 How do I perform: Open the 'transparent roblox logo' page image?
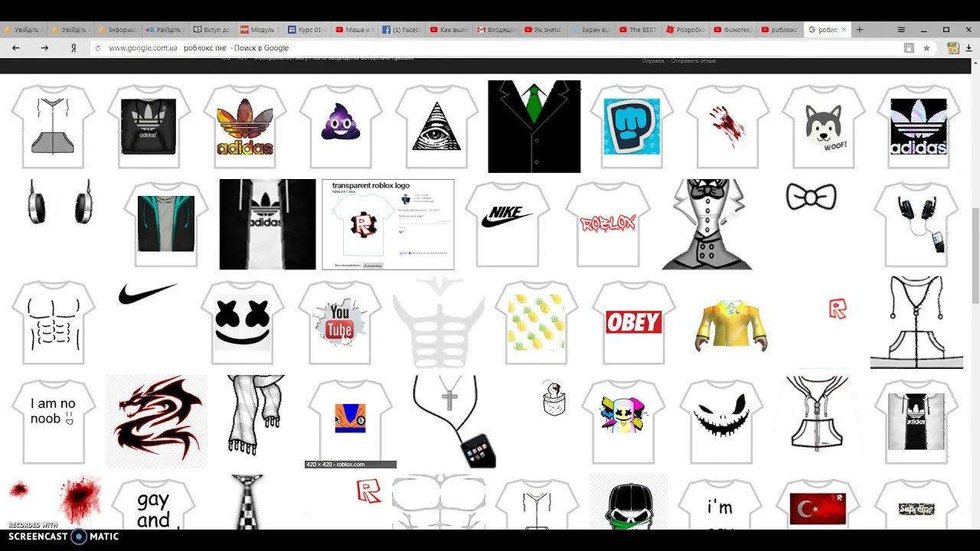pos(388,224)
